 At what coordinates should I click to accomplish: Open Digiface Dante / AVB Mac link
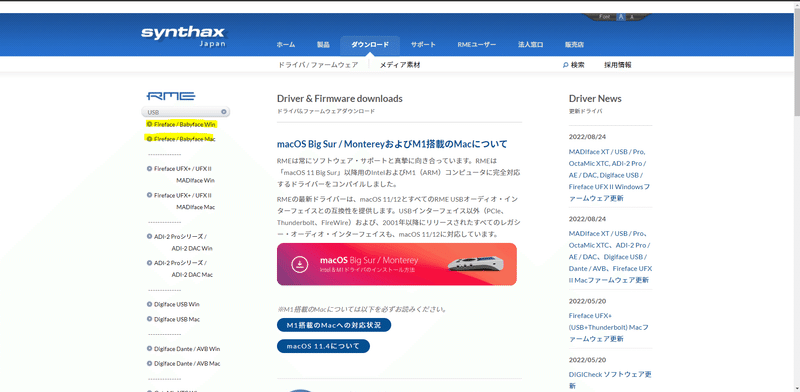(184, 364)
